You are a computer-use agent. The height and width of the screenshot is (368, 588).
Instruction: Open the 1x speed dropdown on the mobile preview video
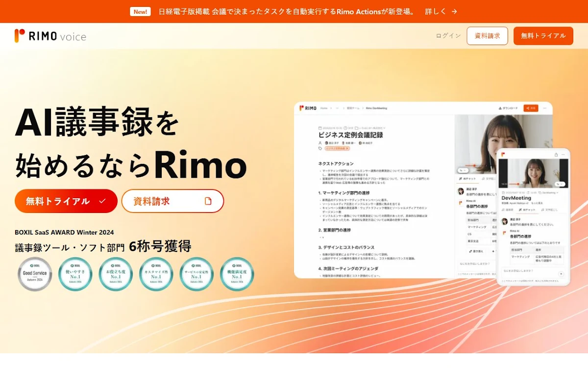(x=560, y=184)
